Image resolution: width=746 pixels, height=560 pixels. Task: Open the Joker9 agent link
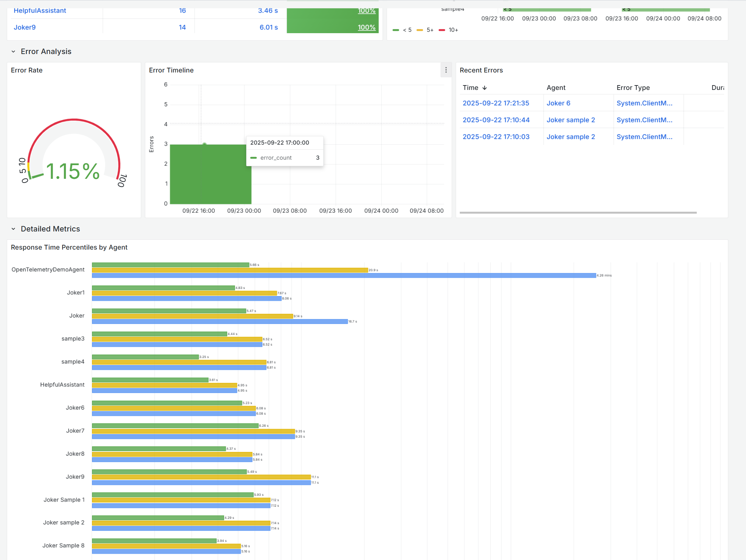tap(25, 27)
